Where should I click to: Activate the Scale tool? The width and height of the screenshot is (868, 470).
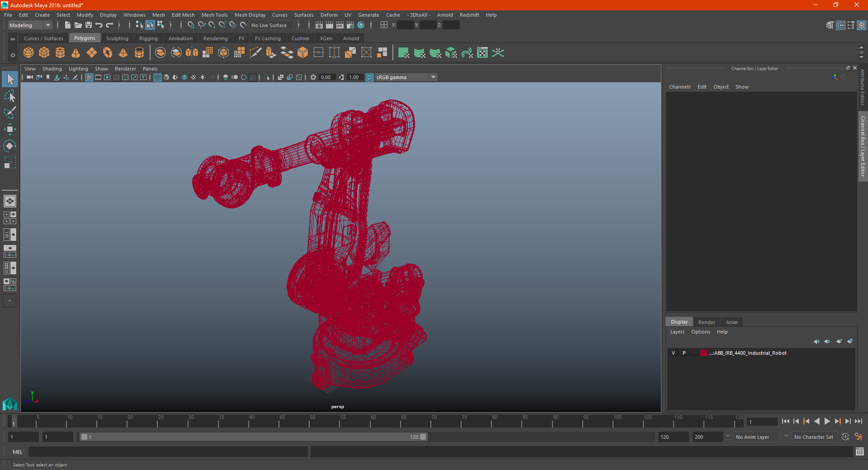click(x=10, y=163)
